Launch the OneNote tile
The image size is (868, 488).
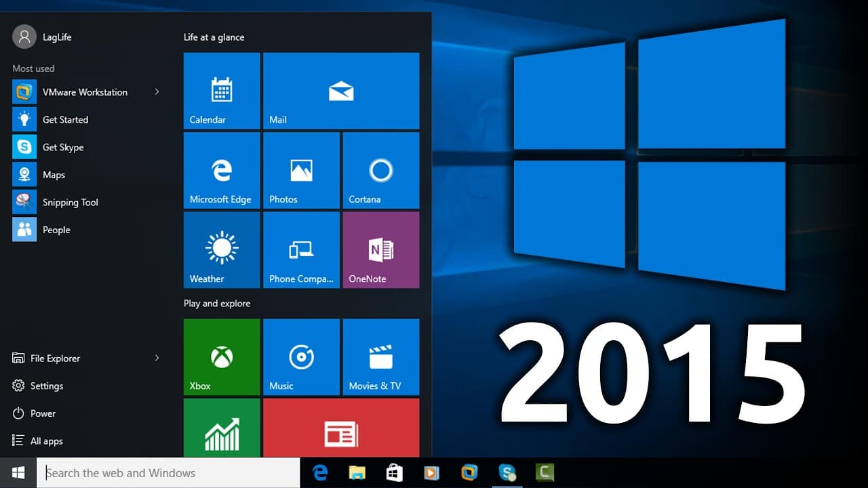(x=381, y=250)
